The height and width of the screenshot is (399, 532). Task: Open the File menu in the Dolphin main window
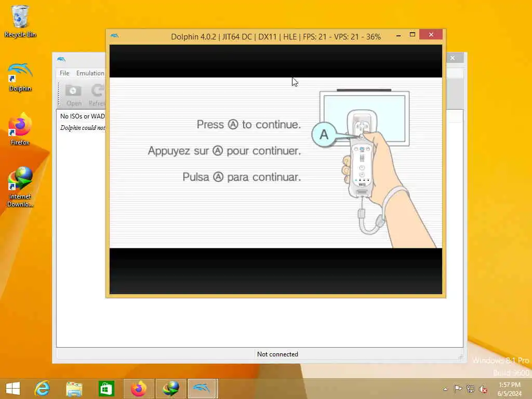[x=64, y=73]
